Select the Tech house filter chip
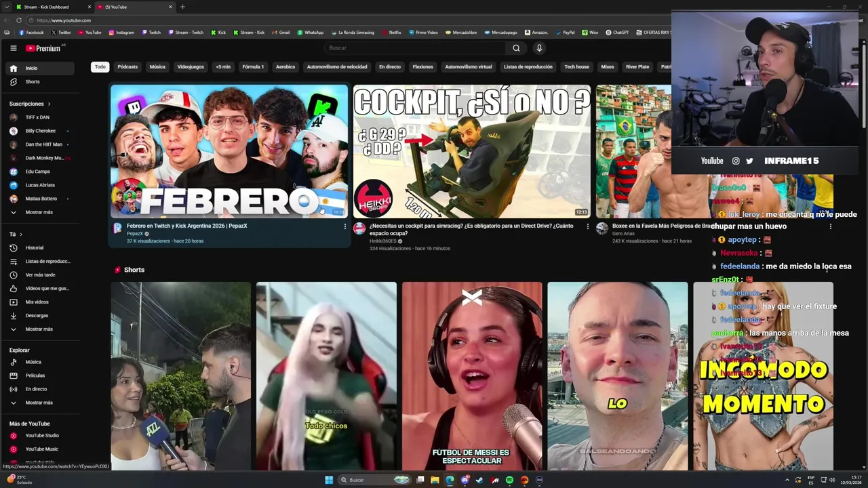 click(x=576, y=67)
